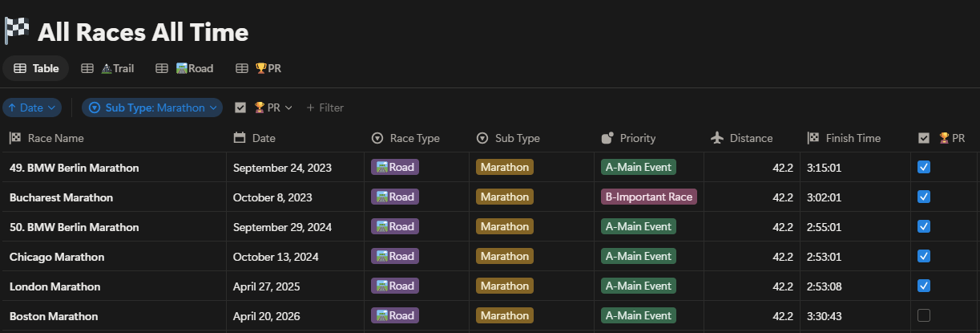Open the Bucharest Marathon page
The image size is (980, 333).
pyautogui.click(x=61, y=197)
